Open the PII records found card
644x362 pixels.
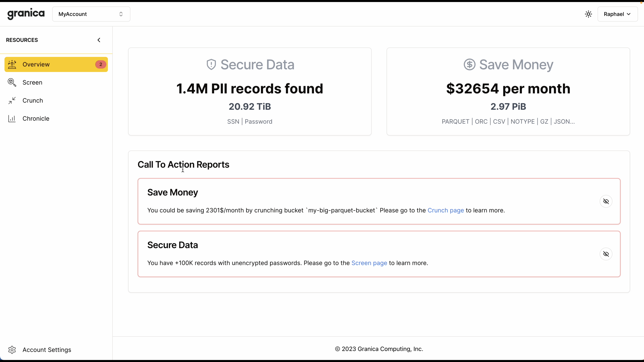tap(250, 92)
